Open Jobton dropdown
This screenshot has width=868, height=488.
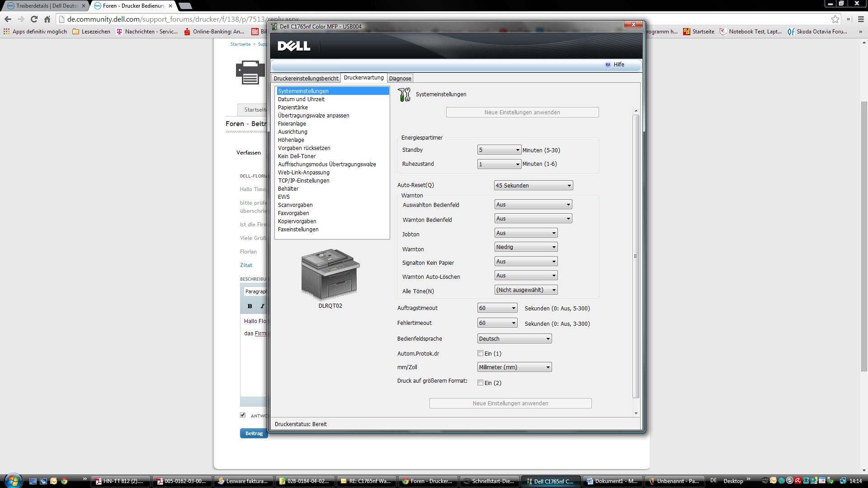(x=526, y=233)
